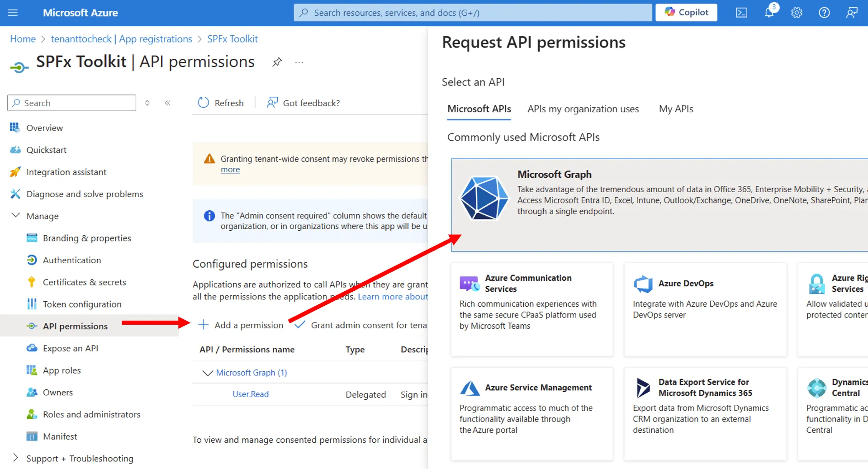Open the Azure portal hamburger menu
This screenshot has width=868, height=469.
pyautogui.click(x=12, y=12)
